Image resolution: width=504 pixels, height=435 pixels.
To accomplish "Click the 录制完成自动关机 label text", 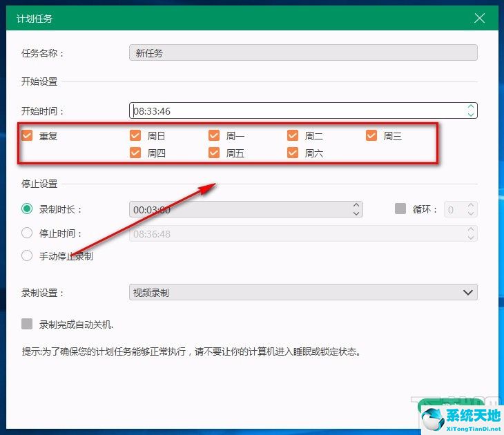I will 76,325.
